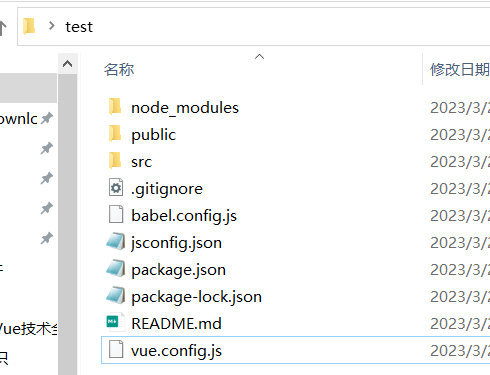
Task: Click the babel.config.js blank file icon
Action: (x=116, y=215)
